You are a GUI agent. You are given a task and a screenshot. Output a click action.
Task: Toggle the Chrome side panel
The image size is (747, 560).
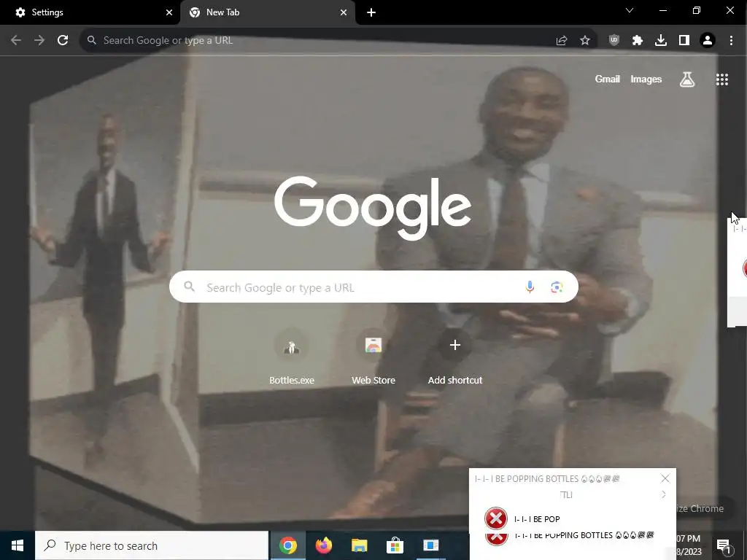pos(684,41)
